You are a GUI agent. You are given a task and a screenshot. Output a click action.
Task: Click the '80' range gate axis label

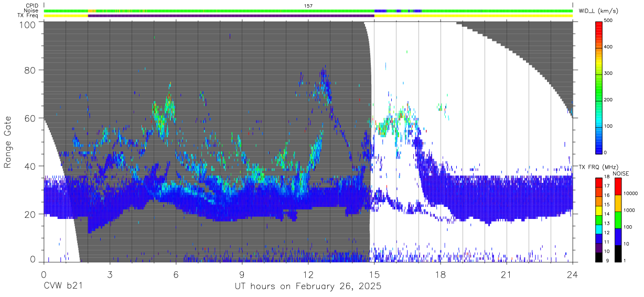[x=30, y=70]
